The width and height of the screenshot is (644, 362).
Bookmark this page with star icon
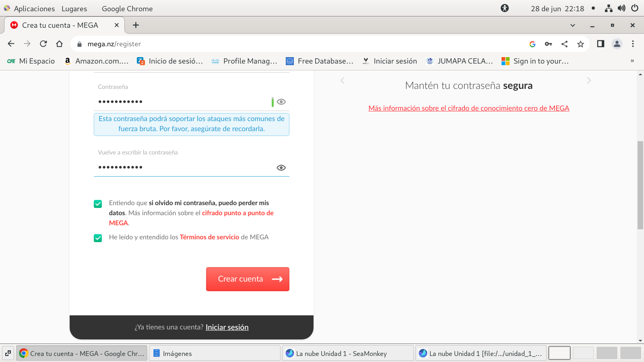(580, 44)
